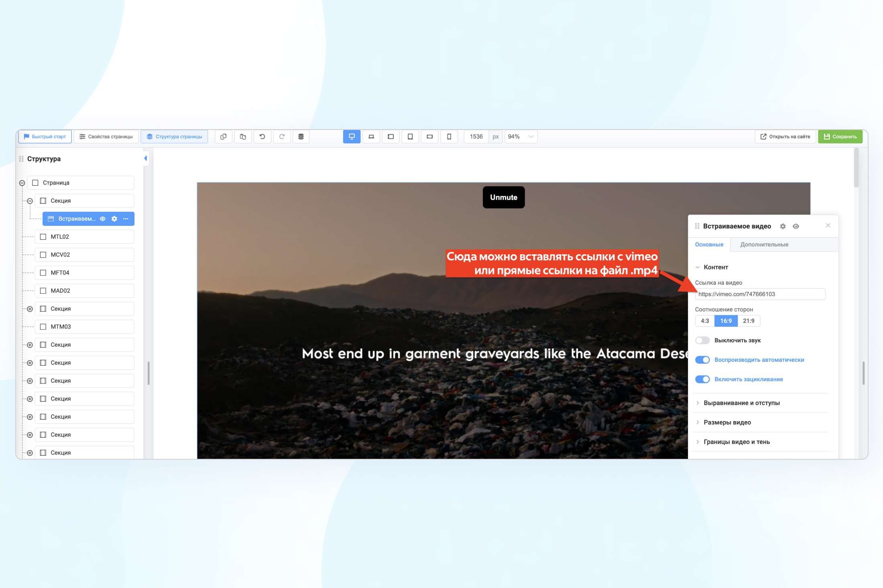Click the green Сохранить button
Screen dimensions: 883x588
840,137
